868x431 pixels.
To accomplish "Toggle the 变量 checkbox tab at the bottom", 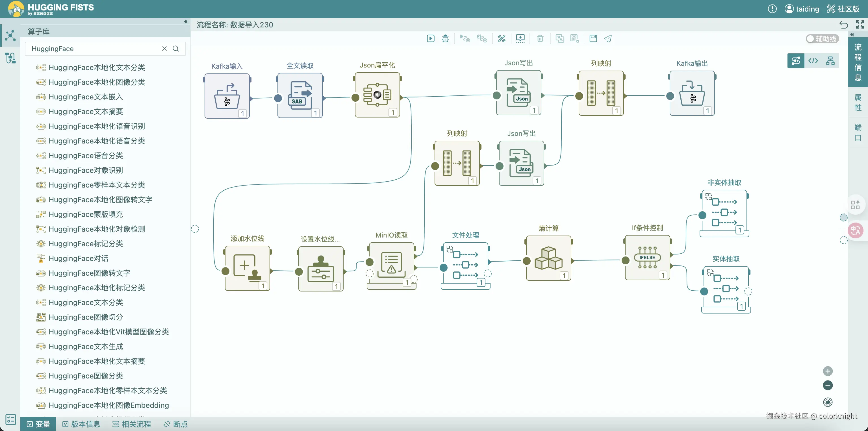I will [x=38, y=424].
